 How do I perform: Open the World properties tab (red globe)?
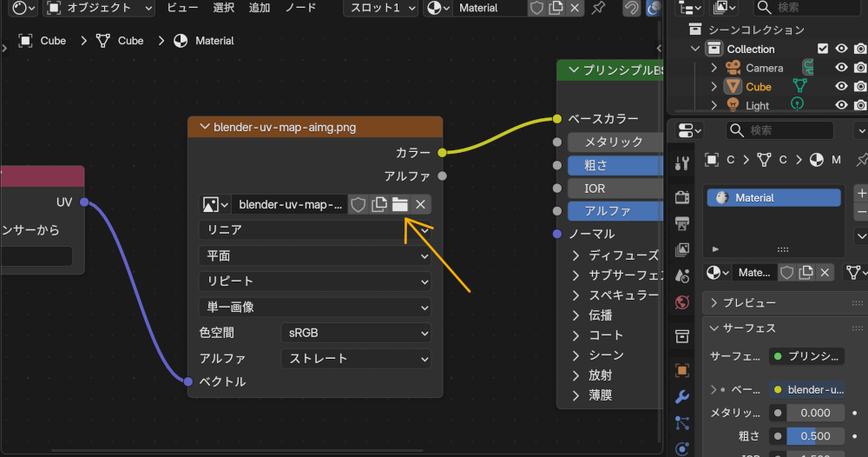(682, 301)
